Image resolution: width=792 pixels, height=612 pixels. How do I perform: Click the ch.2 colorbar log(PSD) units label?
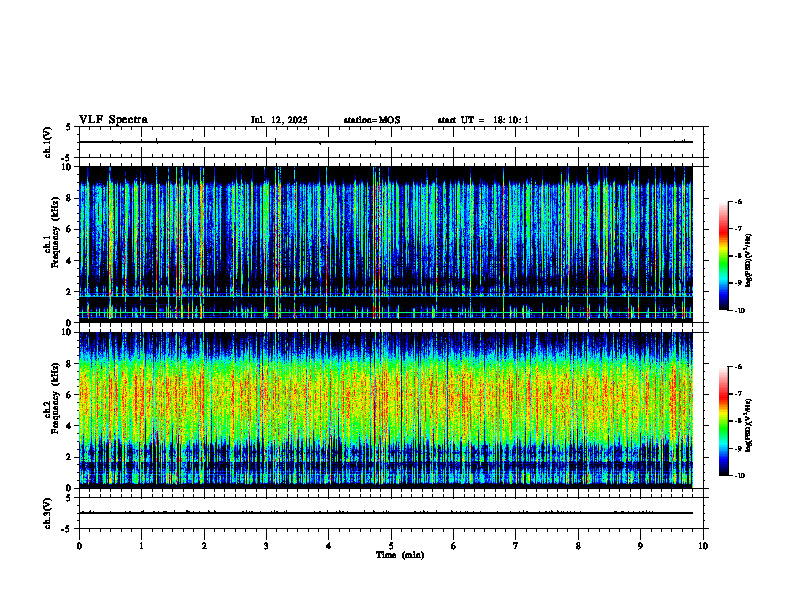749,425
